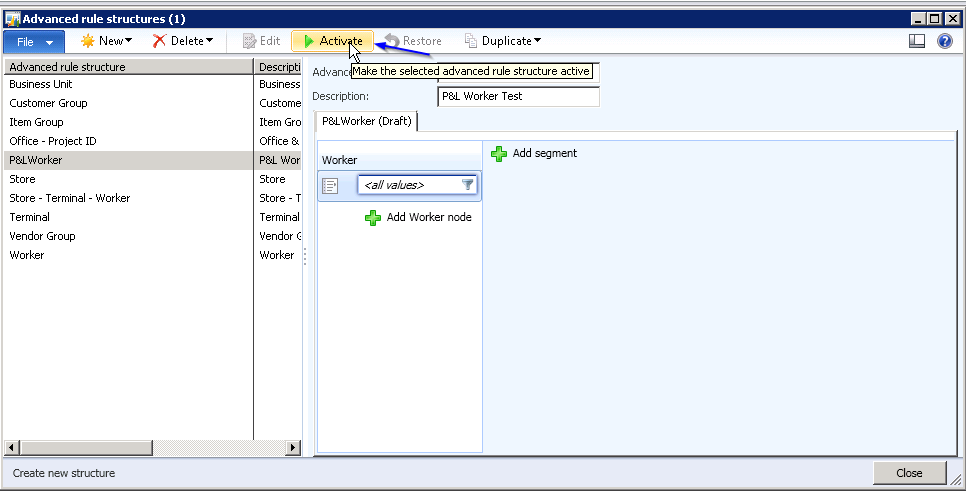Toggle the view layout icon
Viewport: 966px width, 491px height.
[x=917, y=41]
